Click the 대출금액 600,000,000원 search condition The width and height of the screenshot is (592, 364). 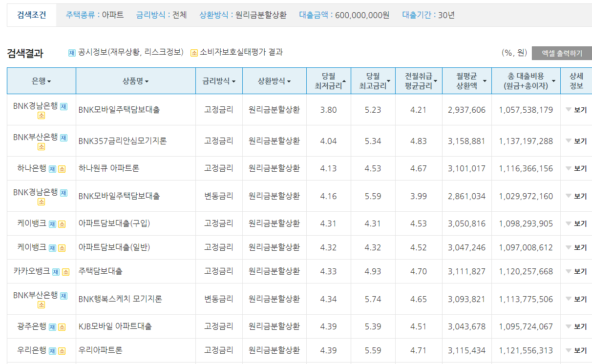point(344,15)
